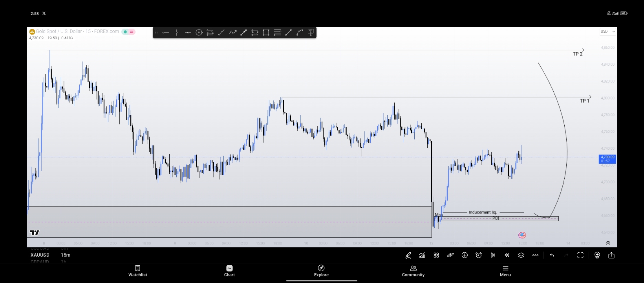Click the Gold Spot / U.S. Dollar title
The width and height of the screenshot is (644, 283).
[x=77, y=31]
